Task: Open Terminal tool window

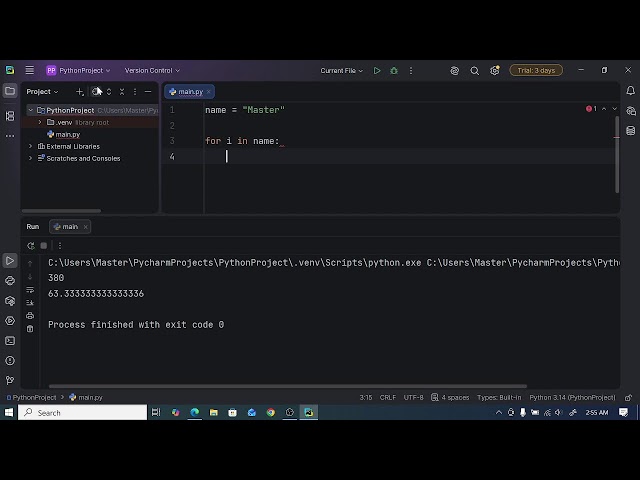Action: point(10,341)
